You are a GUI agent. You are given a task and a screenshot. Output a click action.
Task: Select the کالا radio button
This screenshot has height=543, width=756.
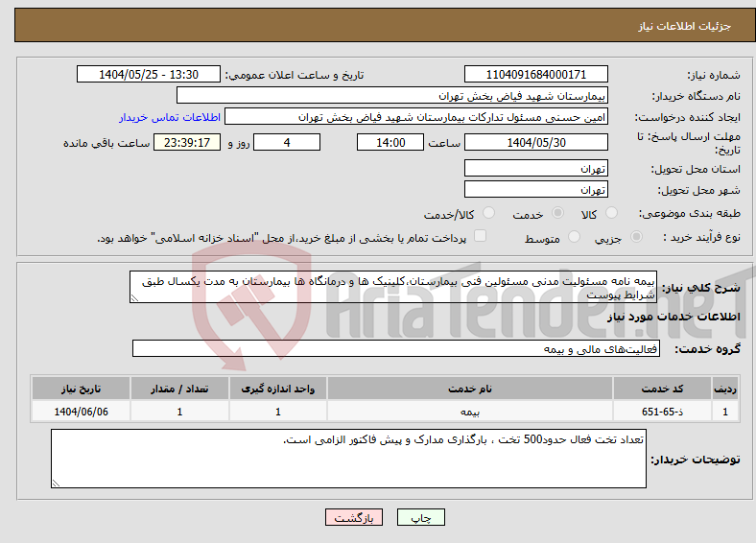coord(611,213)
